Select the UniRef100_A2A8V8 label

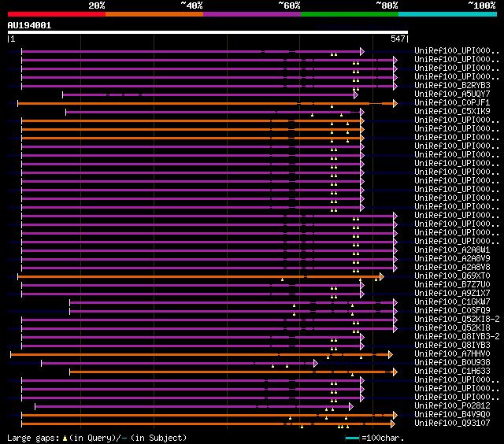pos(452,268)
